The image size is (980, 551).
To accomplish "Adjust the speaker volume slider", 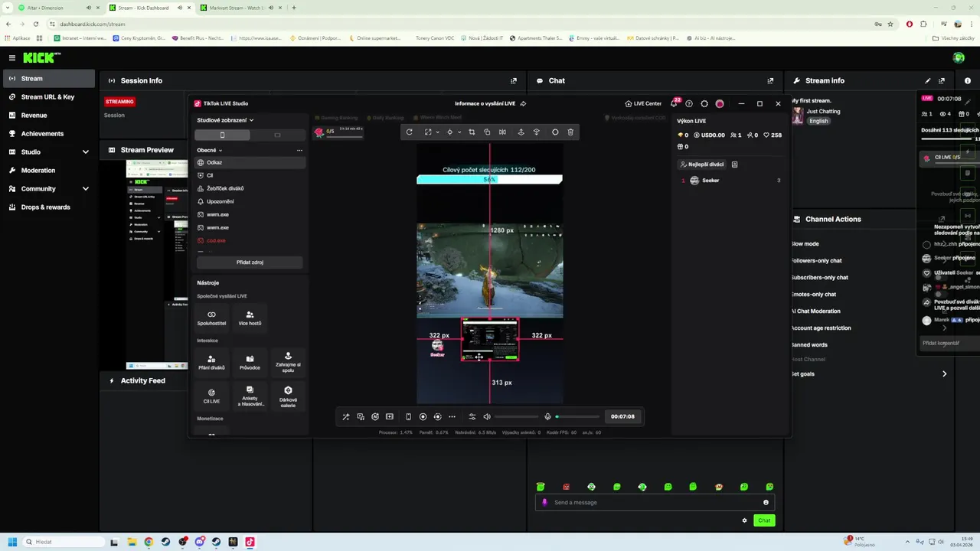I will tap(517, 417).
